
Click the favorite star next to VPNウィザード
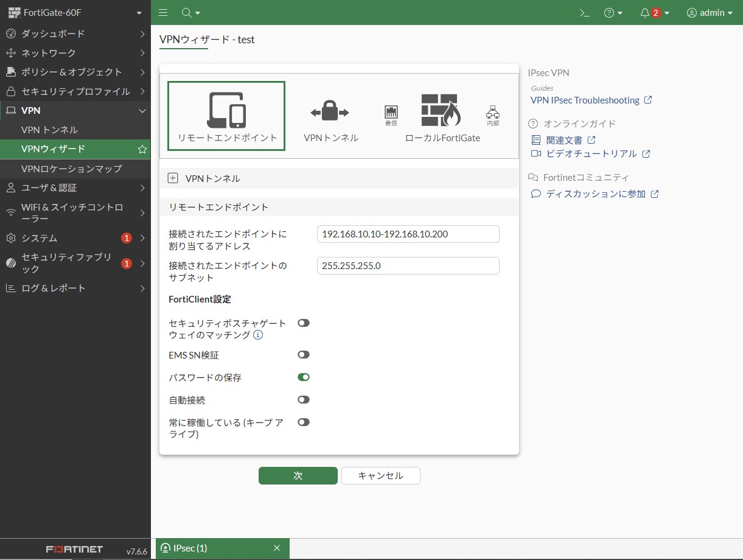(x=142, y=149)
